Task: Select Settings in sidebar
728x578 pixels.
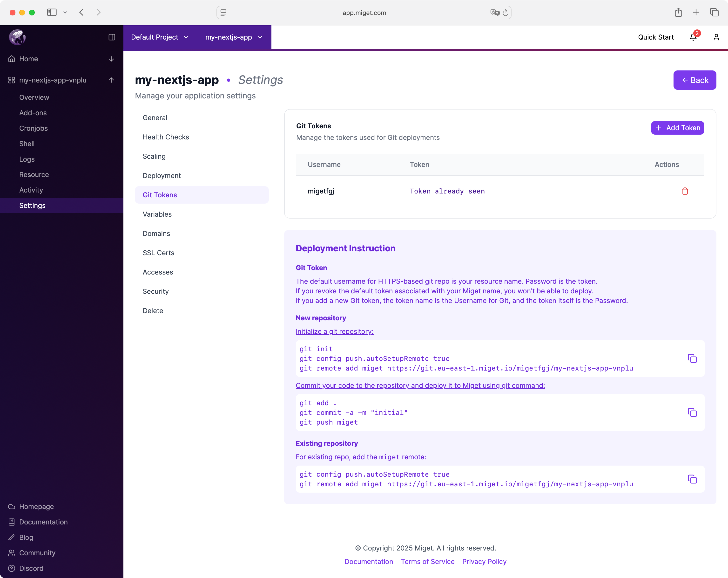Action: [x=62, y=205]
